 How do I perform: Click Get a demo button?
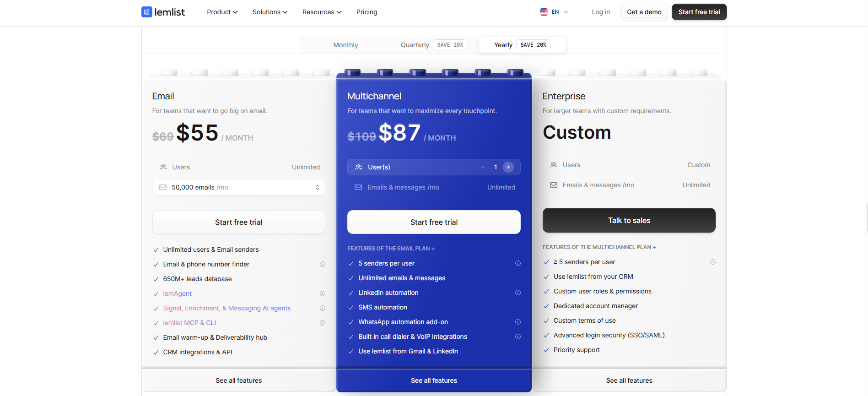[644, 12]
